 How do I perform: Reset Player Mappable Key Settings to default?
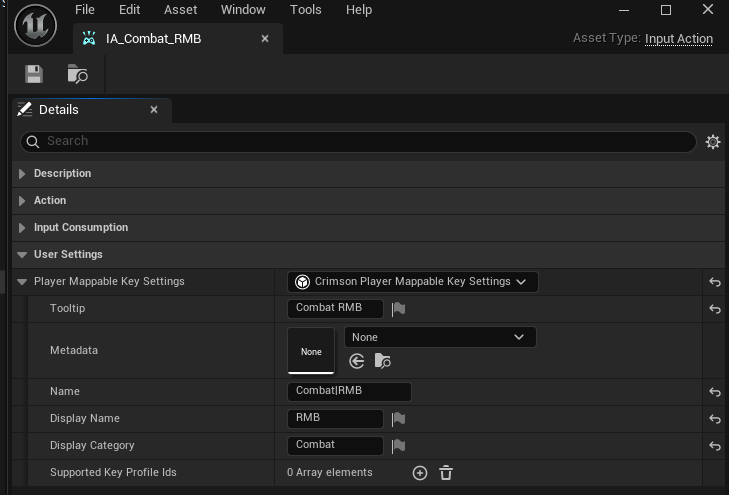coord(715,282)
